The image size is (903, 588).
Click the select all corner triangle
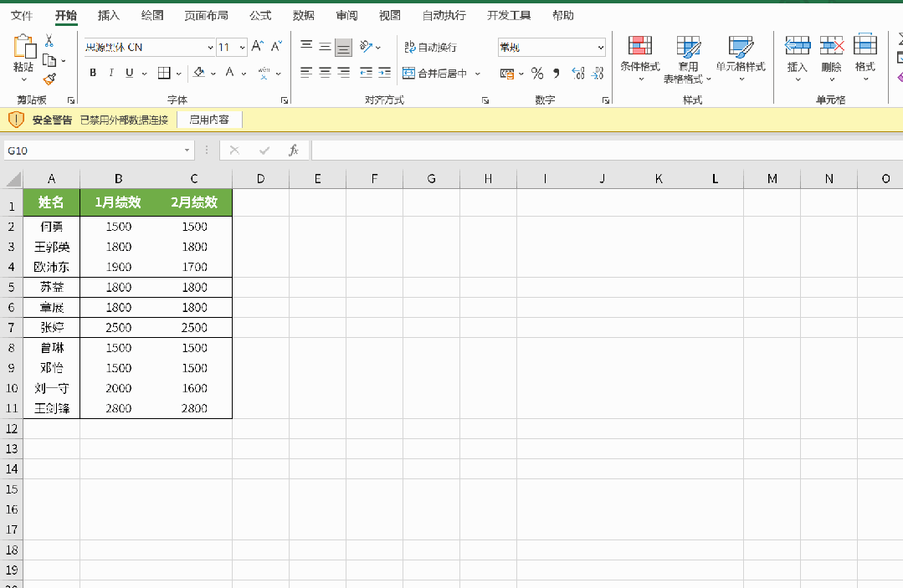coord(13,179)
